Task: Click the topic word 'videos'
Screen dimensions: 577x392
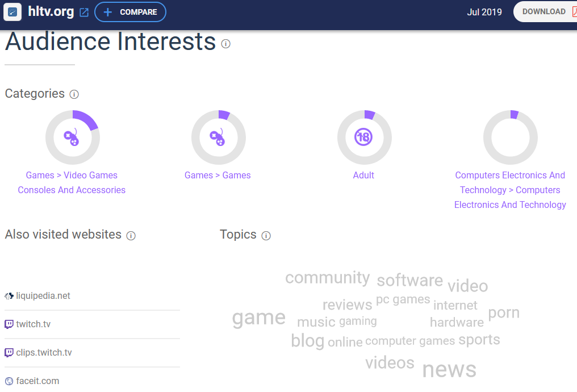Action: coord(390,363)
